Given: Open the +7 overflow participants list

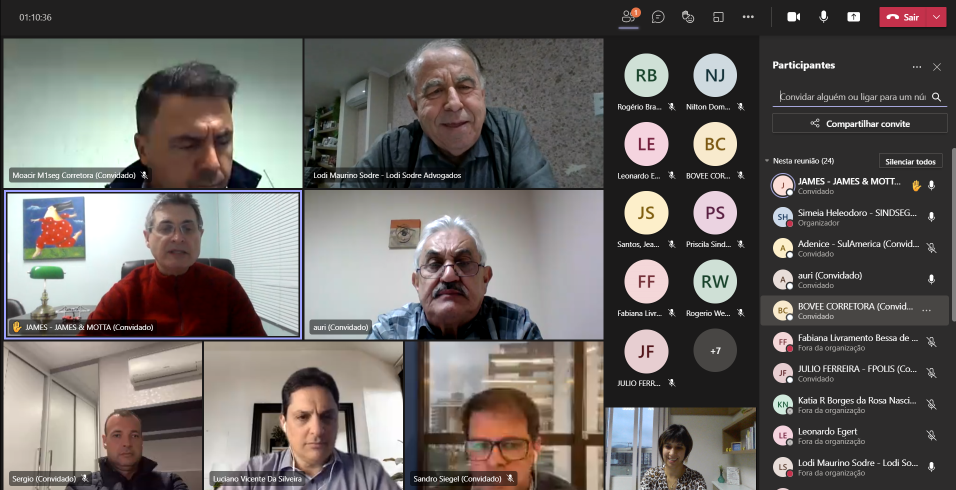Looking at the screenshot, I should [715, 351].
